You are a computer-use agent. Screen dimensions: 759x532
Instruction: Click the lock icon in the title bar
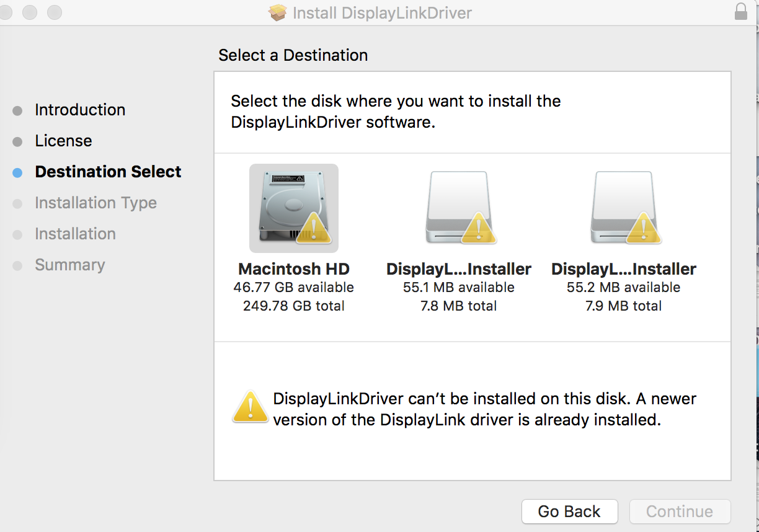[740, 12]
